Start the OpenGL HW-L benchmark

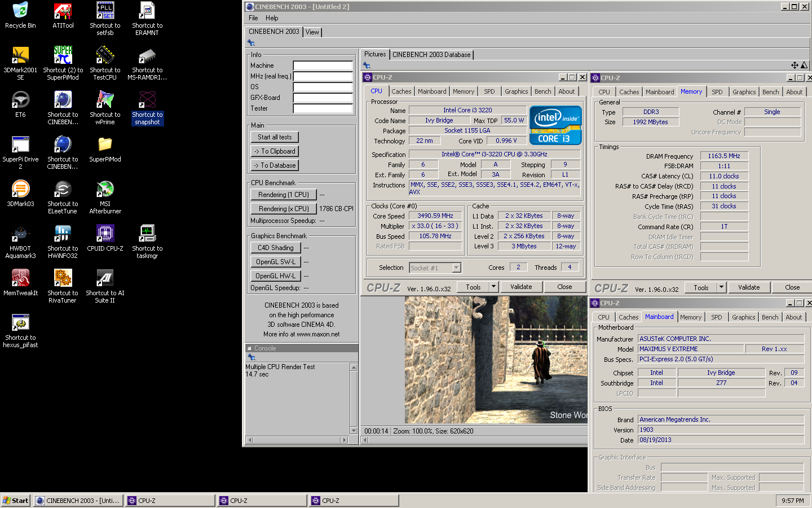click(276, 276)
